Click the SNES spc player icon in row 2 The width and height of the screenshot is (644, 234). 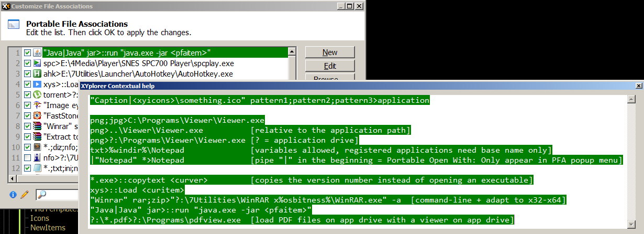(x=37, y=63)
